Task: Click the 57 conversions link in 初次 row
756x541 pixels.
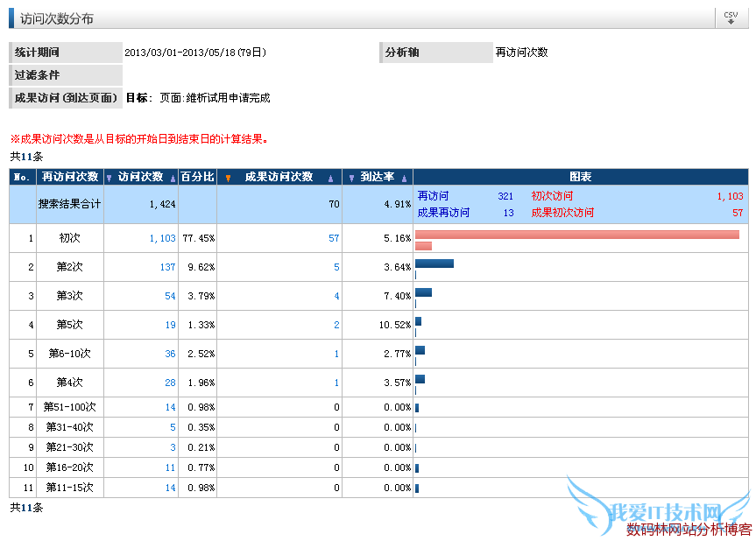Action: coord(334,238)
